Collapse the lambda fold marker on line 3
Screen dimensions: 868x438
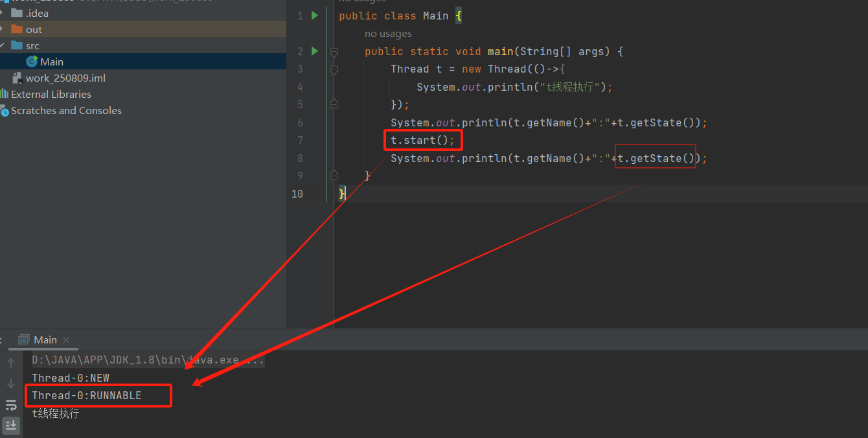click(x=334, y=69)
